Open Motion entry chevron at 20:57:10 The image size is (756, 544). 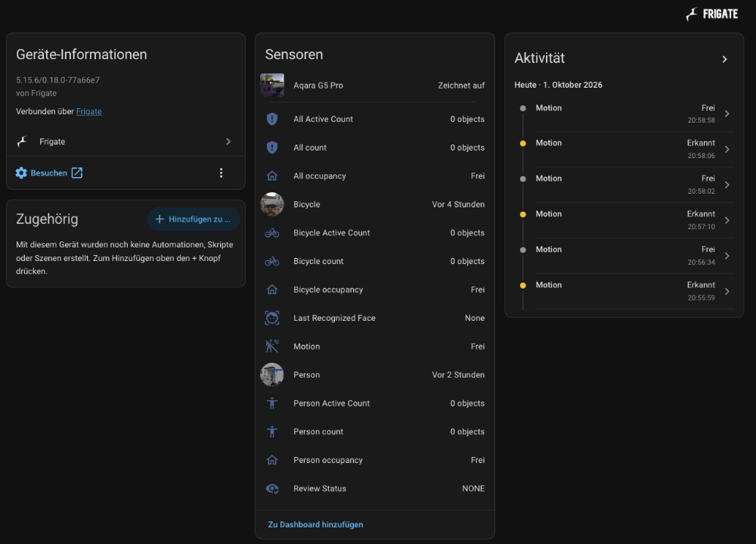tap(727, 221)
